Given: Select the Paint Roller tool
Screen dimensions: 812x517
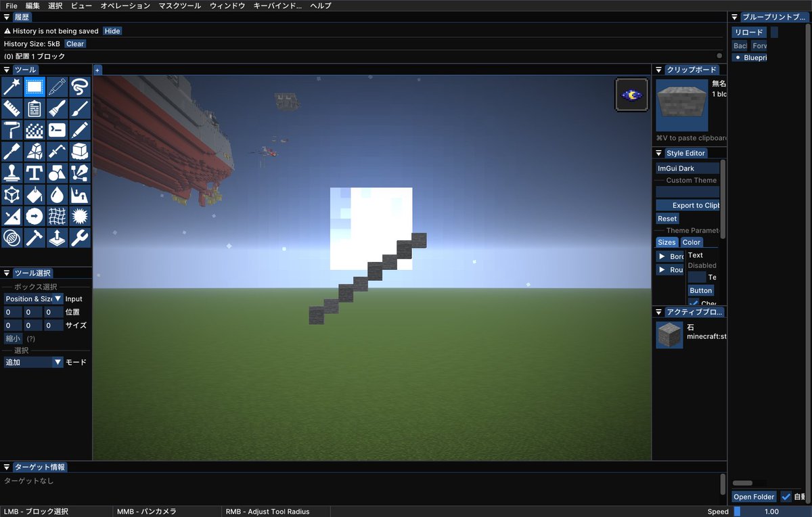Looking at the screenshot, I should [x=12, y=130].
